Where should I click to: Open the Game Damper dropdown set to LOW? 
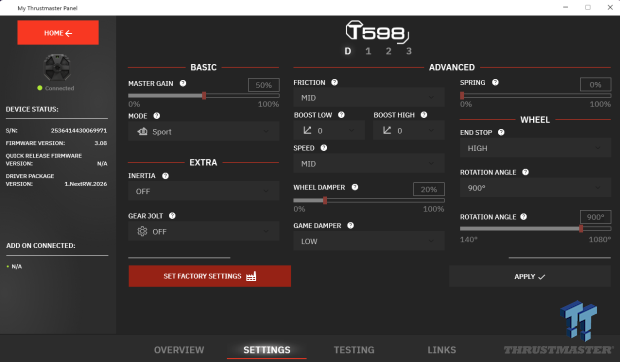[x=369, y=241]
